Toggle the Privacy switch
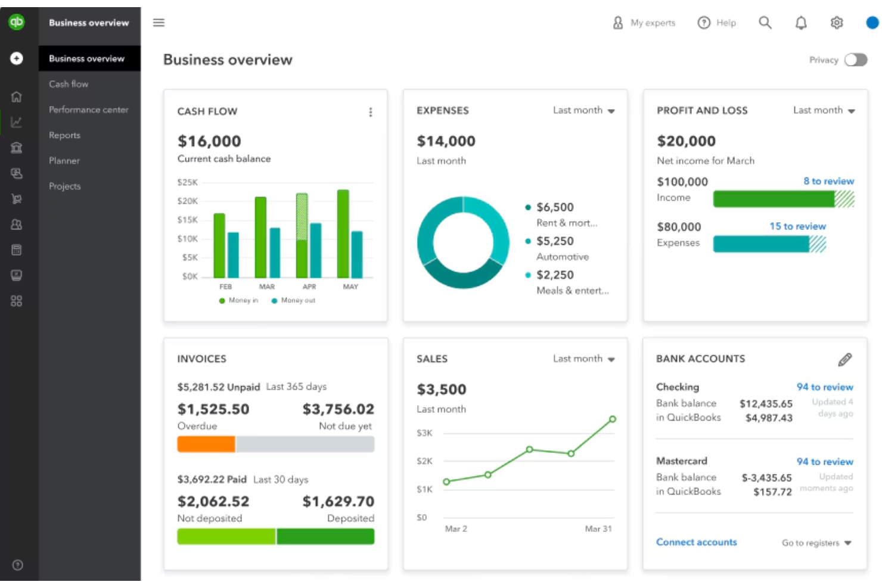Image resolution: width=882 pixels, height=588 pixels. [856, 60]
